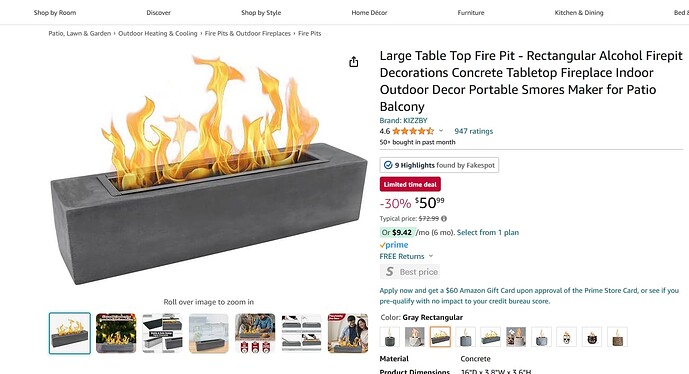Click the Prime logo checkmark
689x374 pixels.
(x=382, y=245)
